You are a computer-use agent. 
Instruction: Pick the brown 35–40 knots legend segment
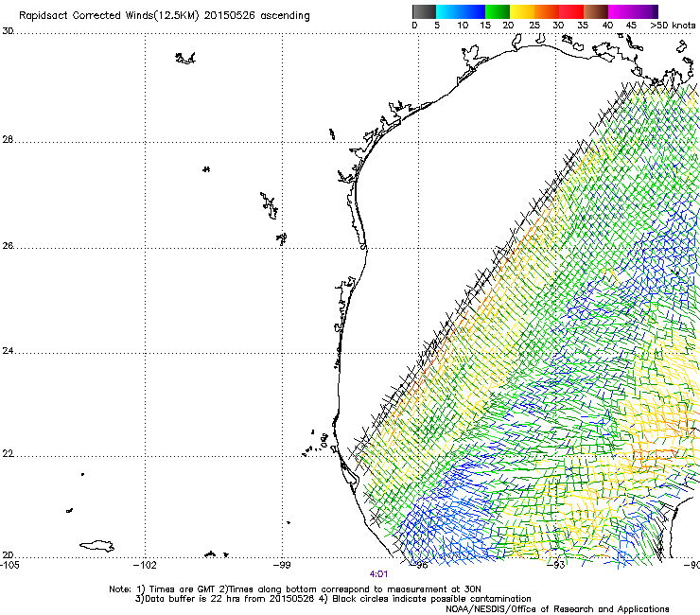596,11
